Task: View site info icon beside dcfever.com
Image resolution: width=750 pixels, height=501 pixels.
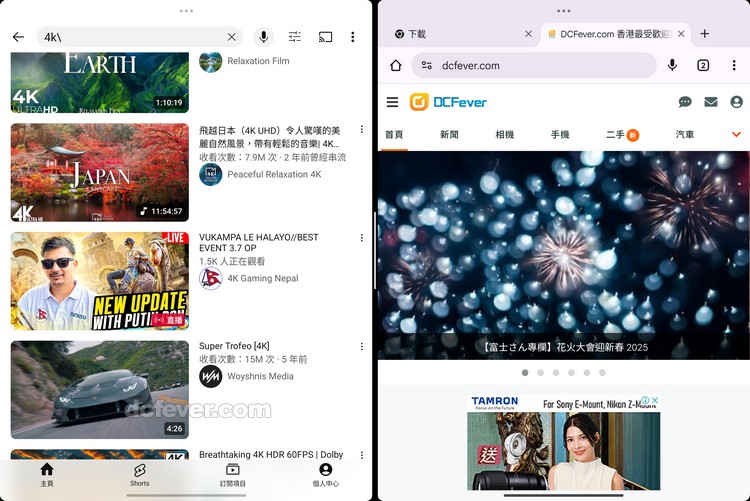Action: click(427, 66)
